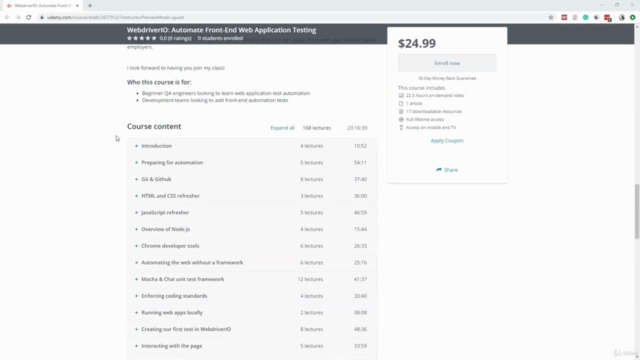This screenshot has height=360, width=640.
Task: Click the red extension icon in toolbar
Action: pyautogui.click(x=564, y=18)
